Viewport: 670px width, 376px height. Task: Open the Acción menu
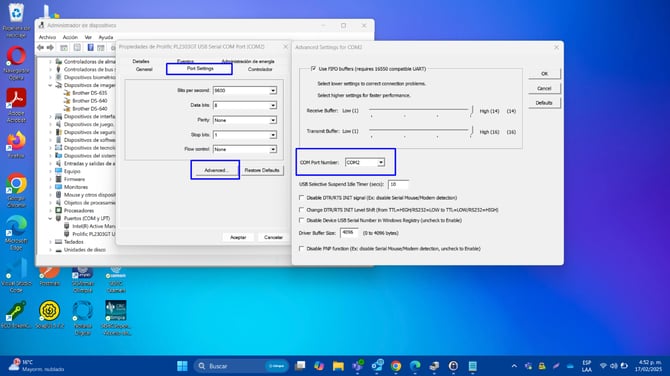(71, 37)
